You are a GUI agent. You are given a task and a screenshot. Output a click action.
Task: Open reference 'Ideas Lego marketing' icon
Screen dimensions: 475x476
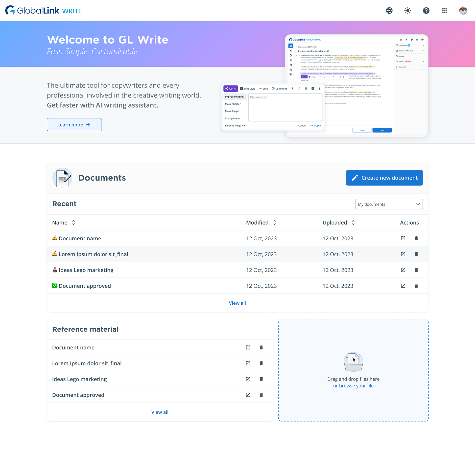pyautogui.click(x=248, y=379)
